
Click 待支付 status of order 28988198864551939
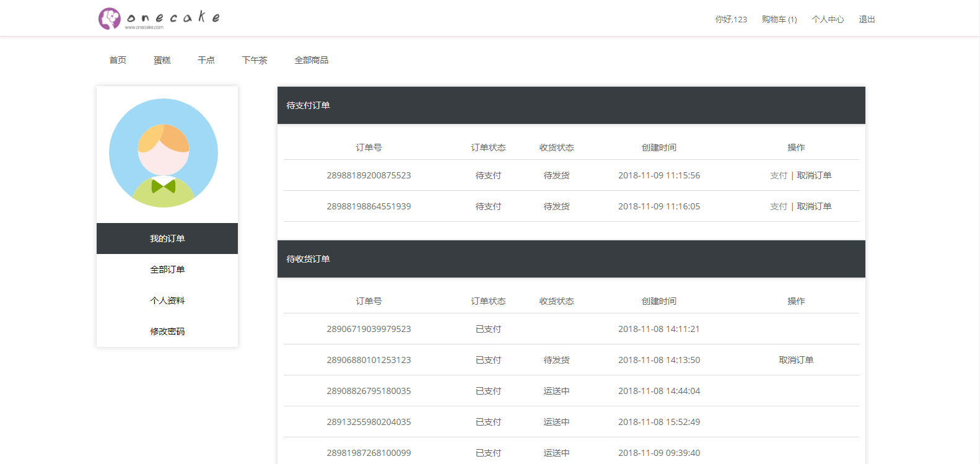(488, 206)
